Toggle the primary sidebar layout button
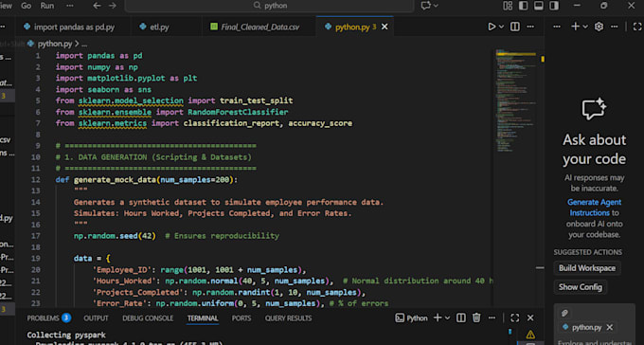This screenshot has width=644, height=345. 523,6
